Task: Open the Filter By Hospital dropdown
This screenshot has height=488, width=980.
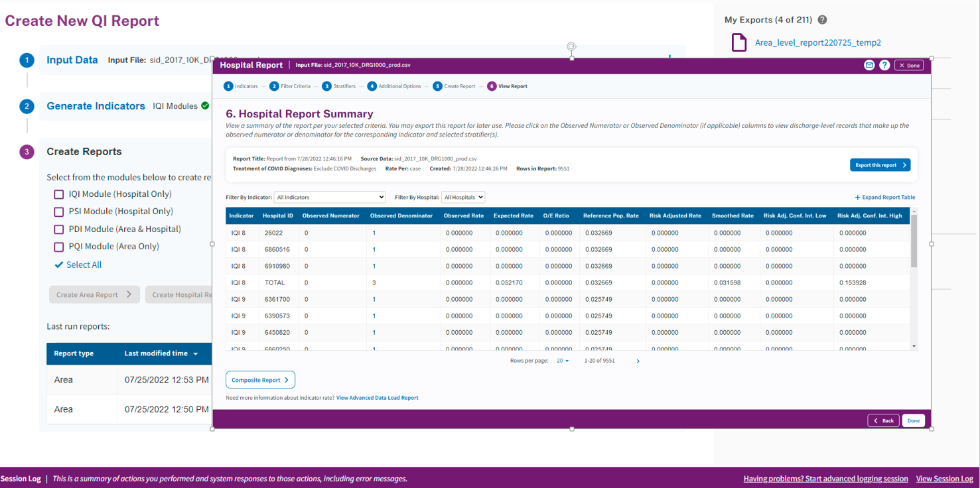Action: pos(463,197)
